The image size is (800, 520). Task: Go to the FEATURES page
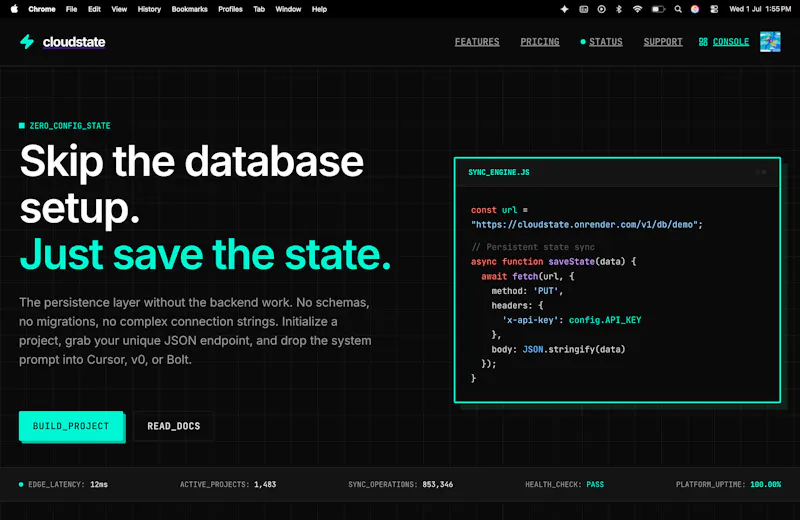point(477,42)
